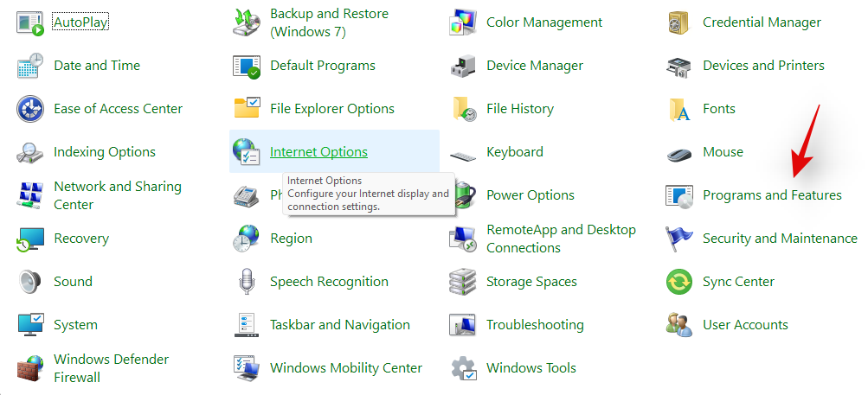Open the Storage Spaces icon
The height and width of the screenshot is (395, 868).
point(463,282)
